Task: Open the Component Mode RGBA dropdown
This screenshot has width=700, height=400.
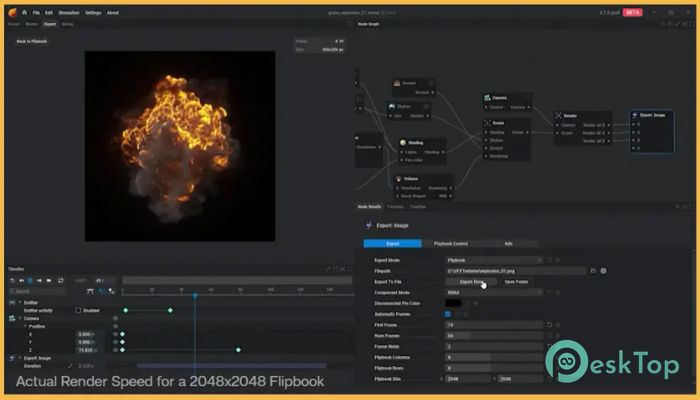Action: tap(494, 292)
